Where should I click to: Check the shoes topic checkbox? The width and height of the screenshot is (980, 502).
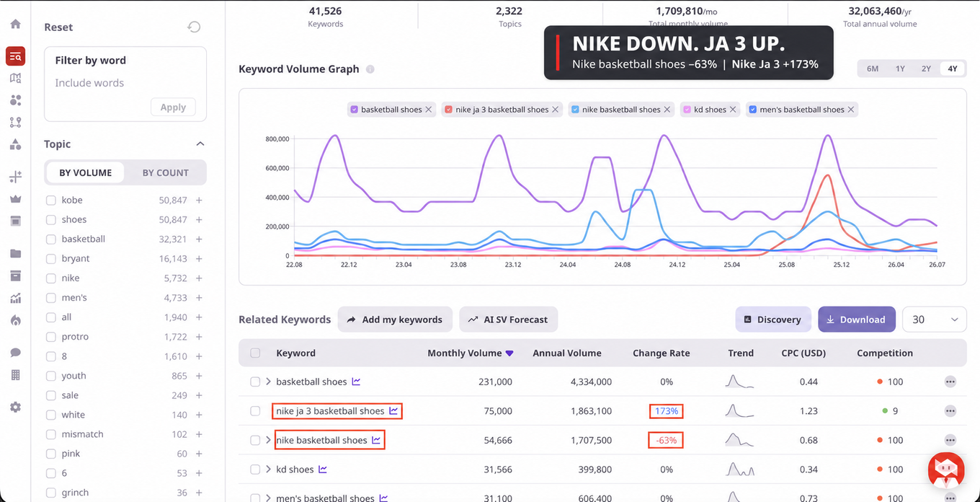[x=50, y=219]
